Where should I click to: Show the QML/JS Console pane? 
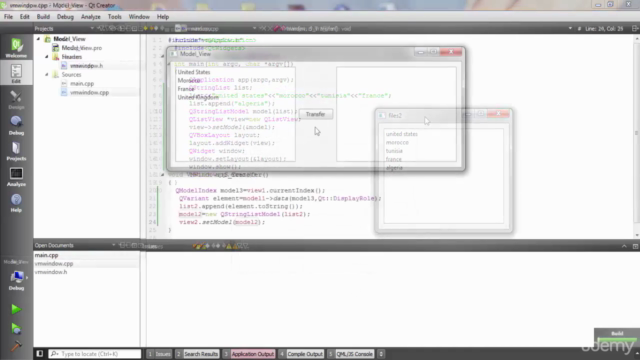351,354
